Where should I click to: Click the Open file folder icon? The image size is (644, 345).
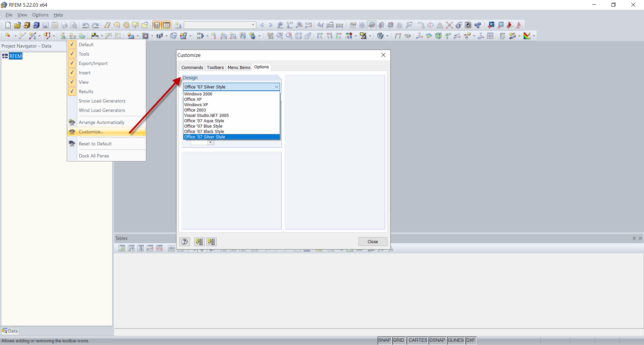tap(17, 25)
